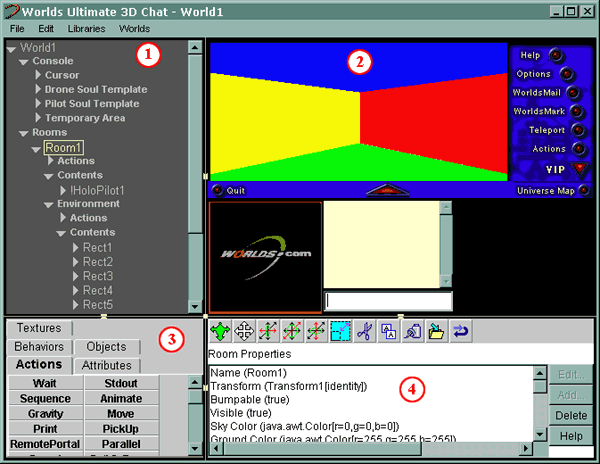The width and height of the screenshot is (600, 464).
Task: Open the Edit menu
Action: click(46, 29)
